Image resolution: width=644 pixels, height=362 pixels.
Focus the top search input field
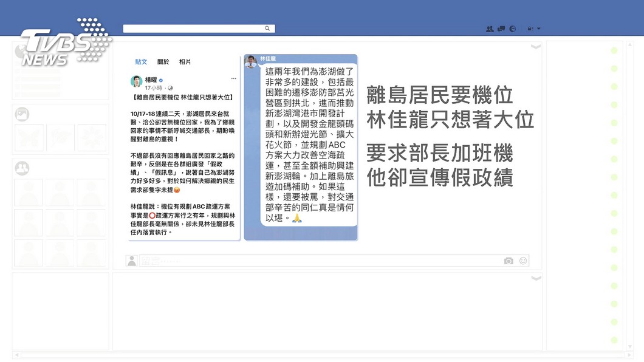point(199,29)
